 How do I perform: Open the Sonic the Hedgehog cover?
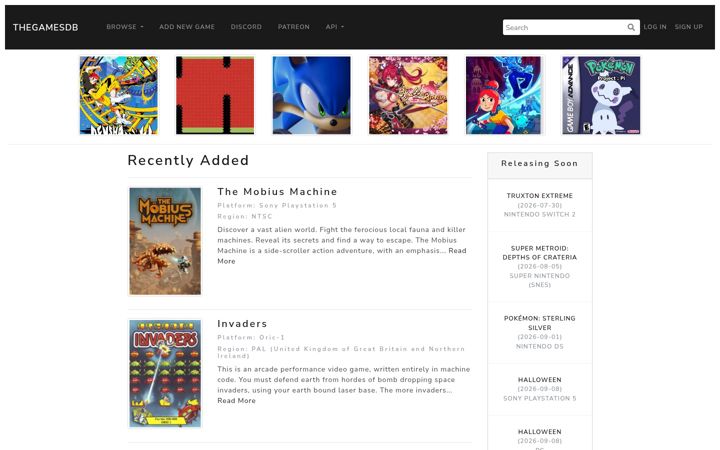click(x=311, y=96)
